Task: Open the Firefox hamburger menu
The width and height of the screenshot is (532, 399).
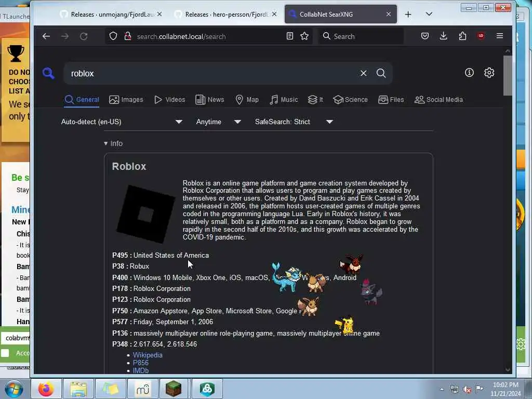Action: pos(499,36)
